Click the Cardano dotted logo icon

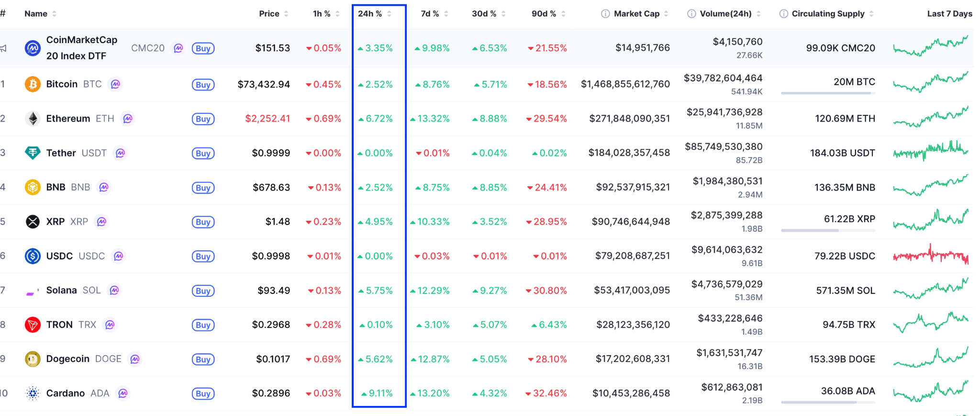point(33,394)
